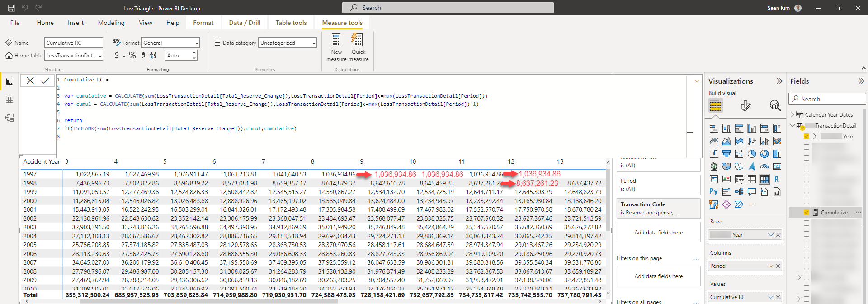Image resolution: width=868 pixels, height=304 pixels.
Task: Switch to the Home ribbon tab
Action: click(45, 23)
